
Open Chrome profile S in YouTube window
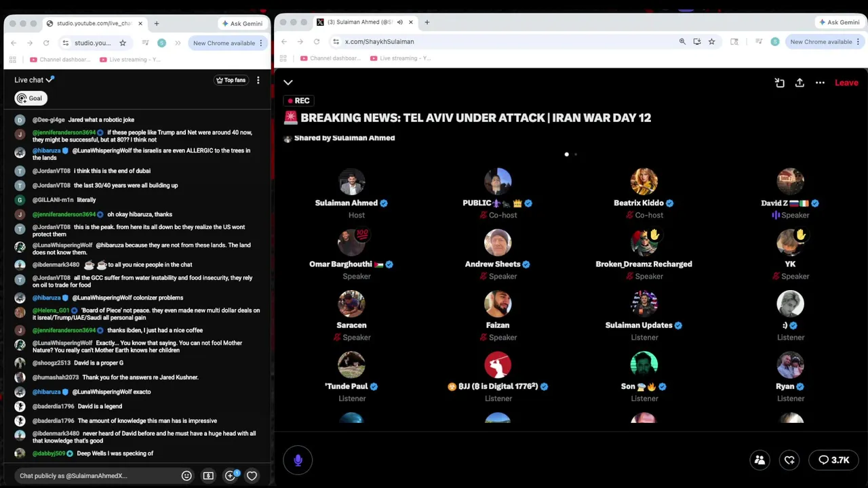point(161,43)
